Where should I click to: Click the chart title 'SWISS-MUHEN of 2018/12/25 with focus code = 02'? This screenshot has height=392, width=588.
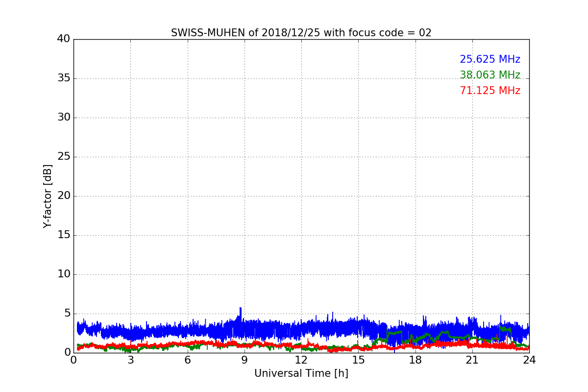coord(301,33)
